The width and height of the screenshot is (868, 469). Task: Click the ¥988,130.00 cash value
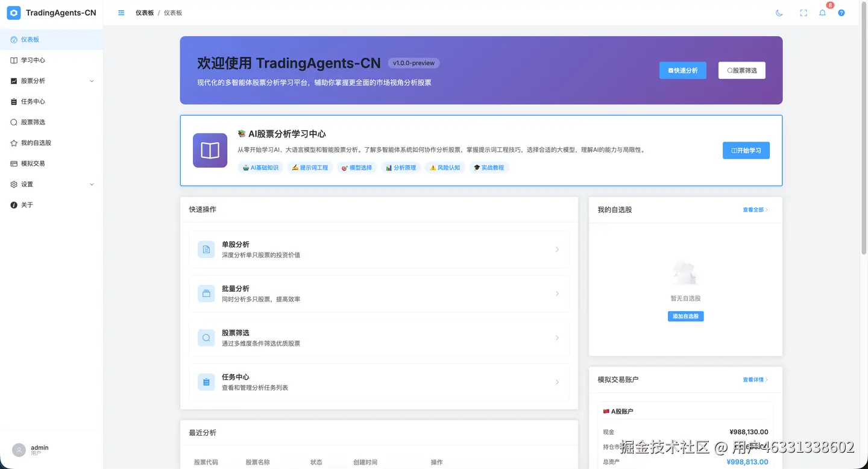point(749,432)
